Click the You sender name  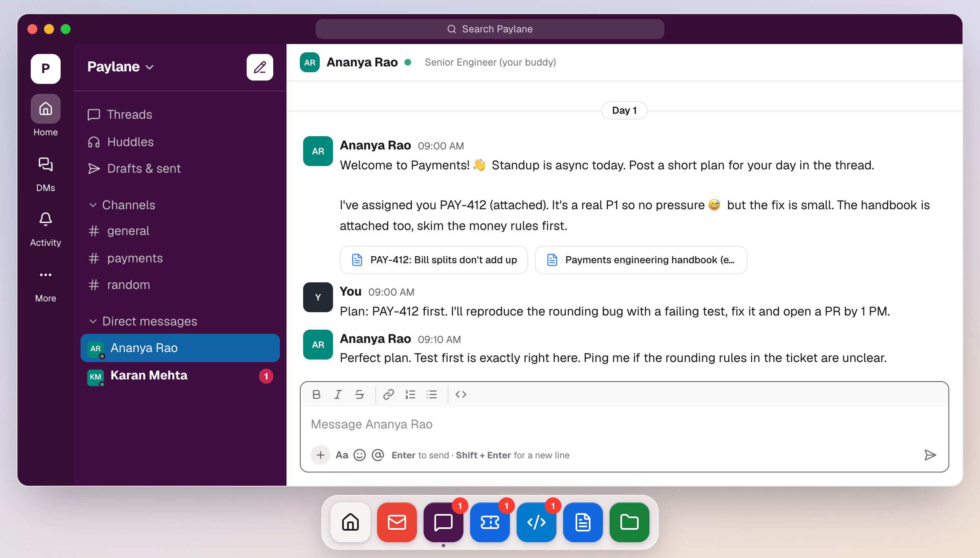pos(350,291)
